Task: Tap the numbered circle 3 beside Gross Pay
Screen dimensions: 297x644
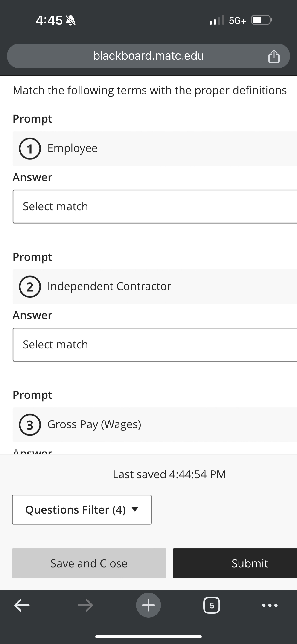Action: point(30,424)
